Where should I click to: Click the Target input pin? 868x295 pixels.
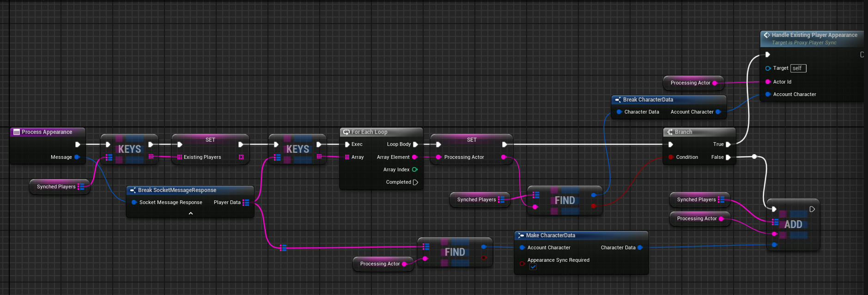click(768, 68)
